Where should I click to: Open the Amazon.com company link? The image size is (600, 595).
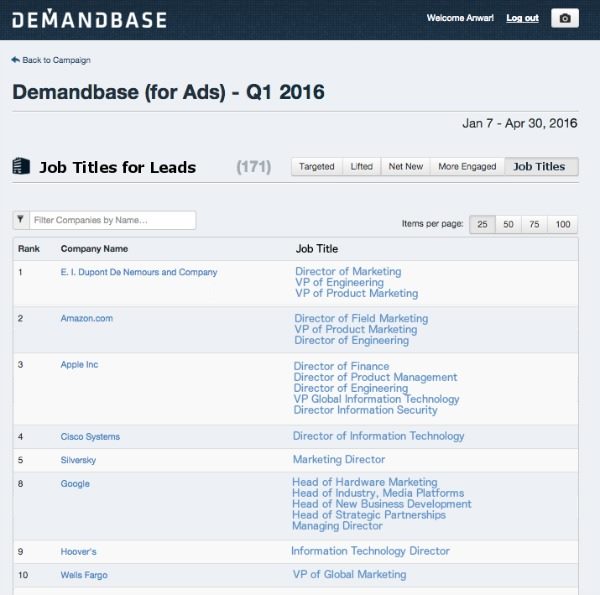tap(87, 318)
